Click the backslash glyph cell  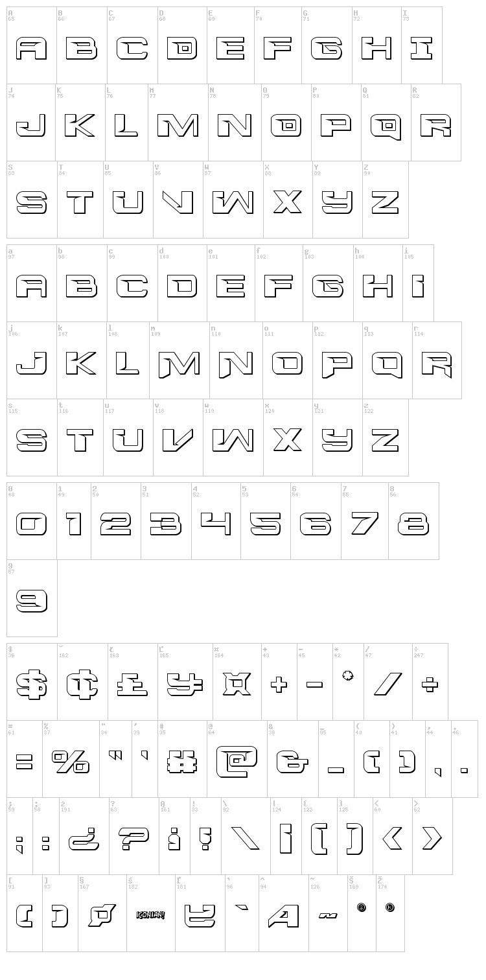246,839
